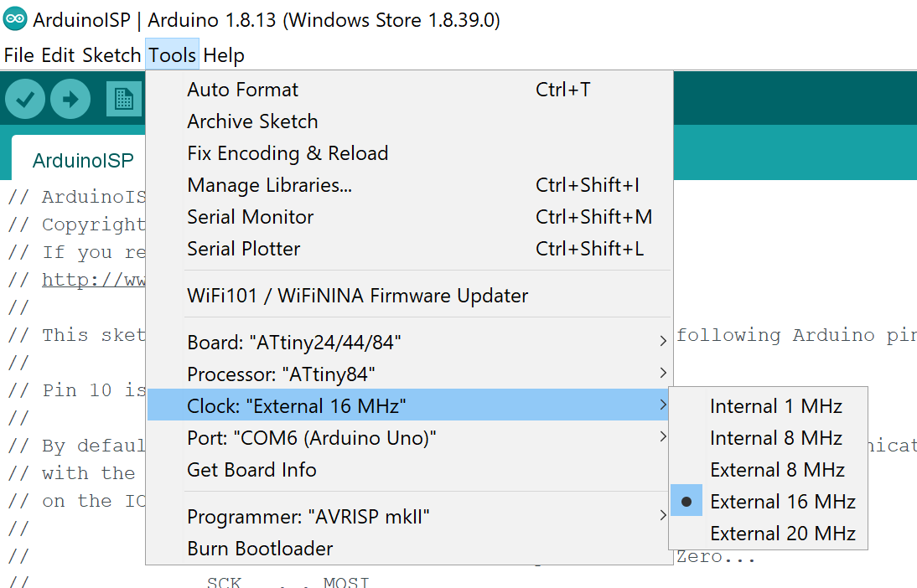Click the New sketch file icon
Image resolution: width=917 pixels, height=588 pixels.
coord(124,100)
